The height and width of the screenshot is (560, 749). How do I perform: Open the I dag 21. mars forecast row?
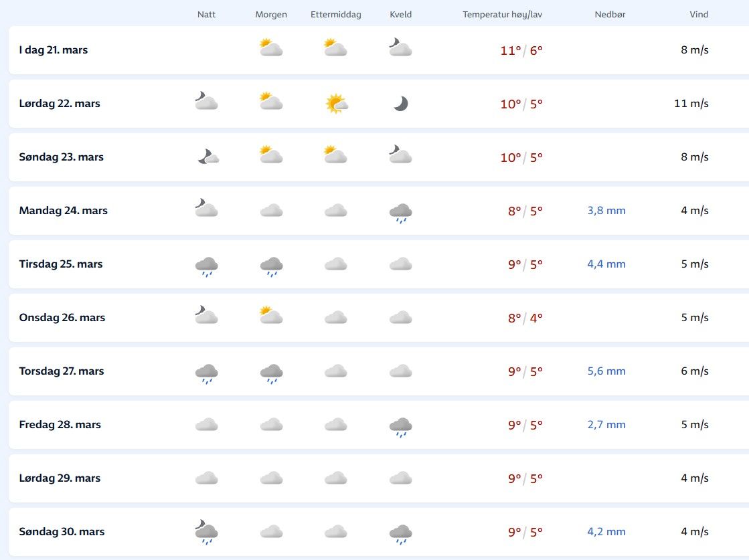coord(54,50)
